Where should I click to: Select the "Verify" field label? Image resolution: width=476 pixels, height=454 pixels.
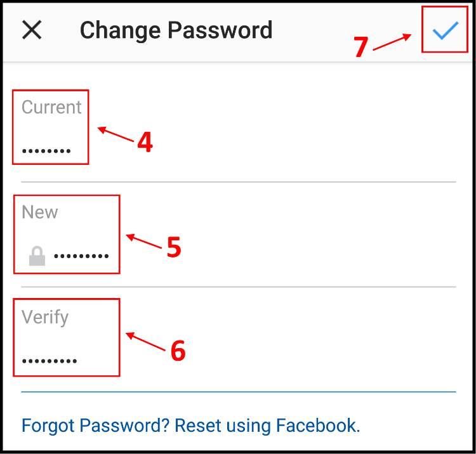[45, 318]
